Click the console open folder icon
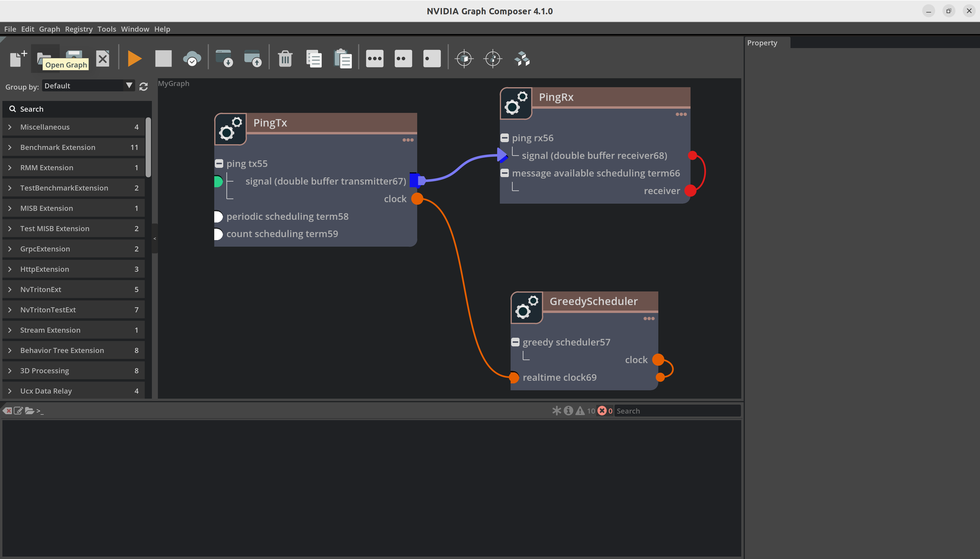 30,411
